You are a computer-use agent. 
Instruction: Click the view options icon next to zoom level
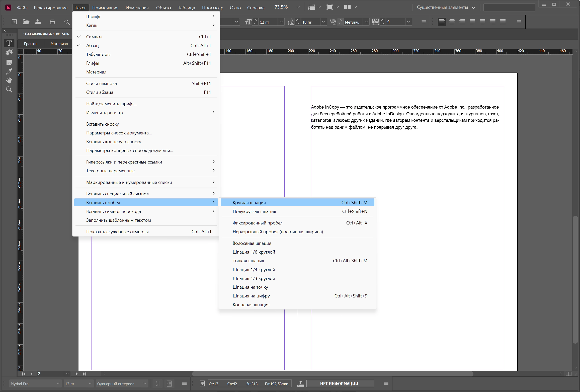click(x=312, y=7)
